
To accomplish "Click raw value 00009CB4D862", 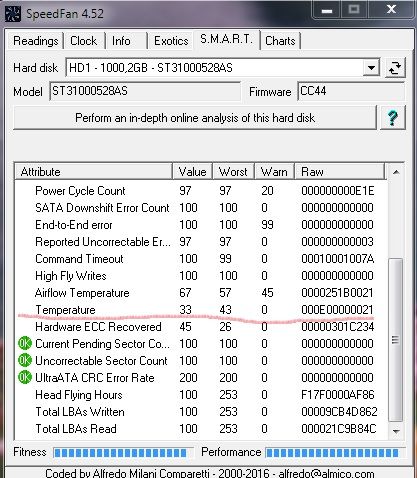I will point(339,412).
